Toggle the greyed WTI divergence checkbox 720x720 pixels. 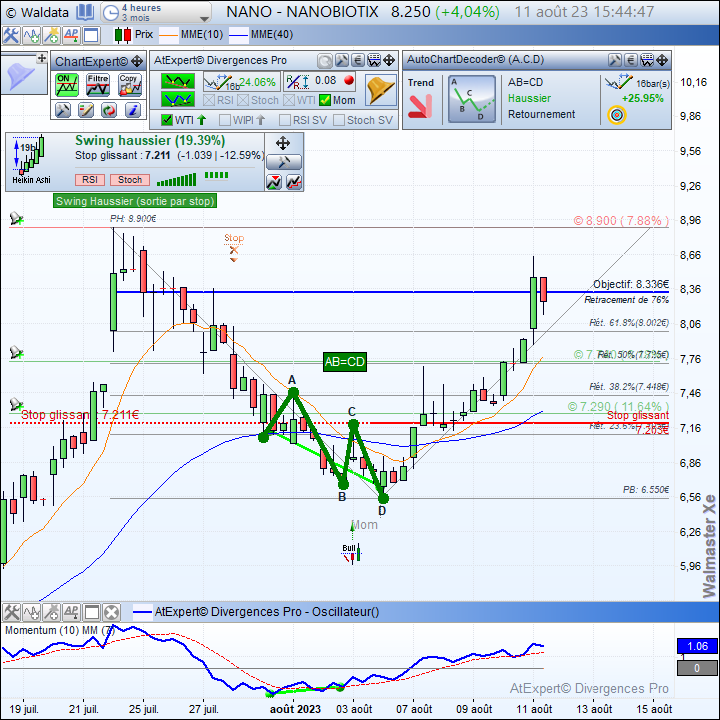click(x=289, y=100)
